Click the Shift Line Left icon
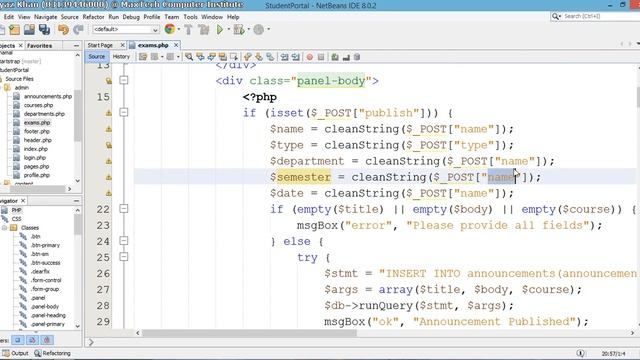 click(x=284, y=57)
